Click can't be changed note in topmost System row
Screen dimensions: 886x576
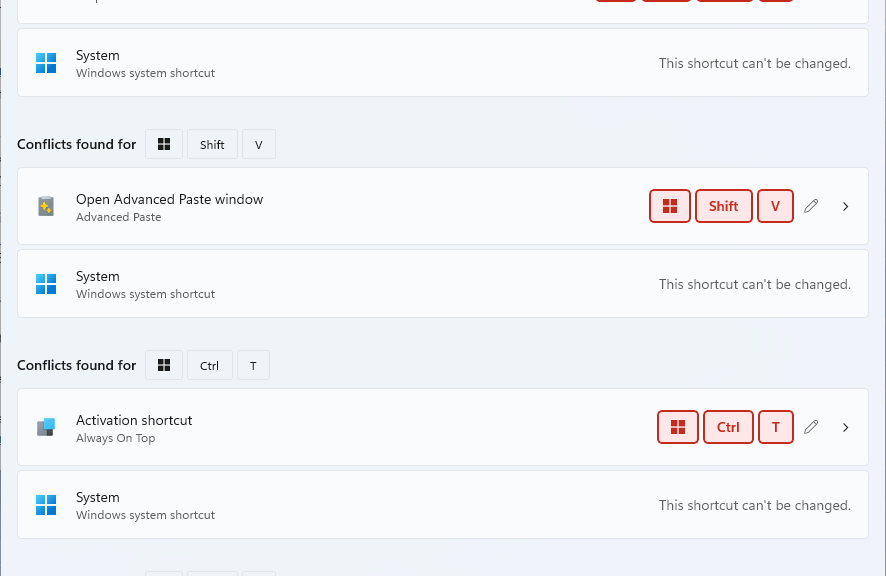click(x=755, y=63)
